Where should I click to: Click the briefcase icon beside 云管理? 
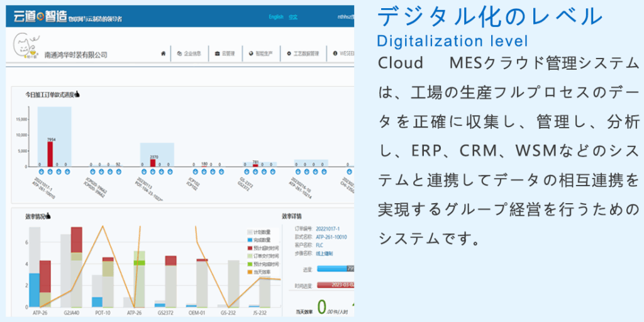[x=217, y=53]
